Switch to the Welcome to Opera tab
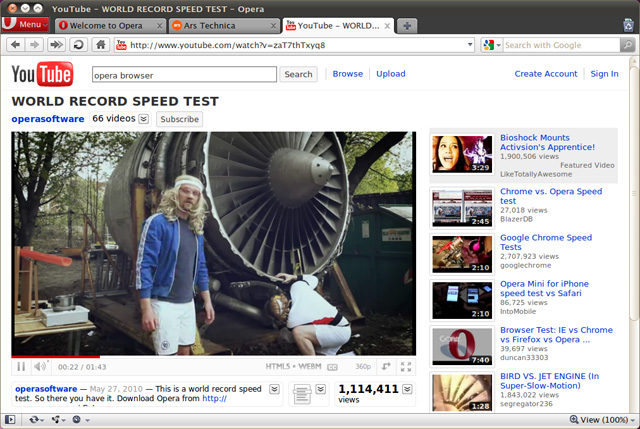Image resolution: width=640 pixels, height=429 pixels. [110, 25]
